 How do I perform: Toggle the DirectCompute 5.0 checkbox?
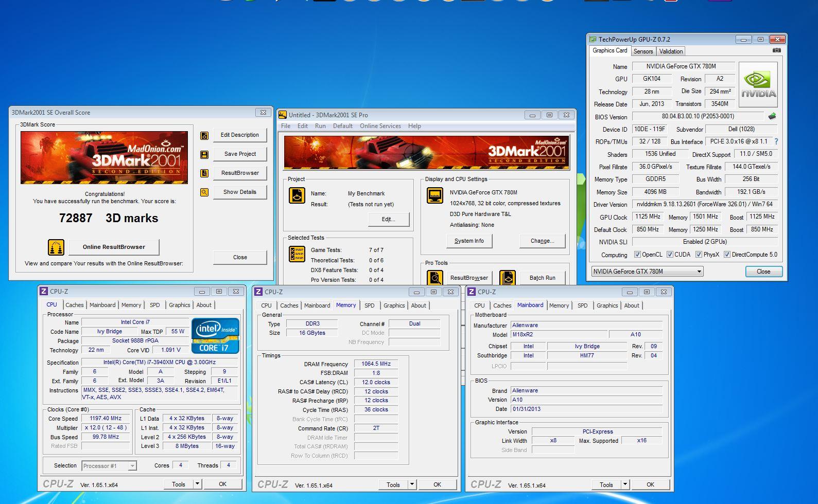(727, 255)
